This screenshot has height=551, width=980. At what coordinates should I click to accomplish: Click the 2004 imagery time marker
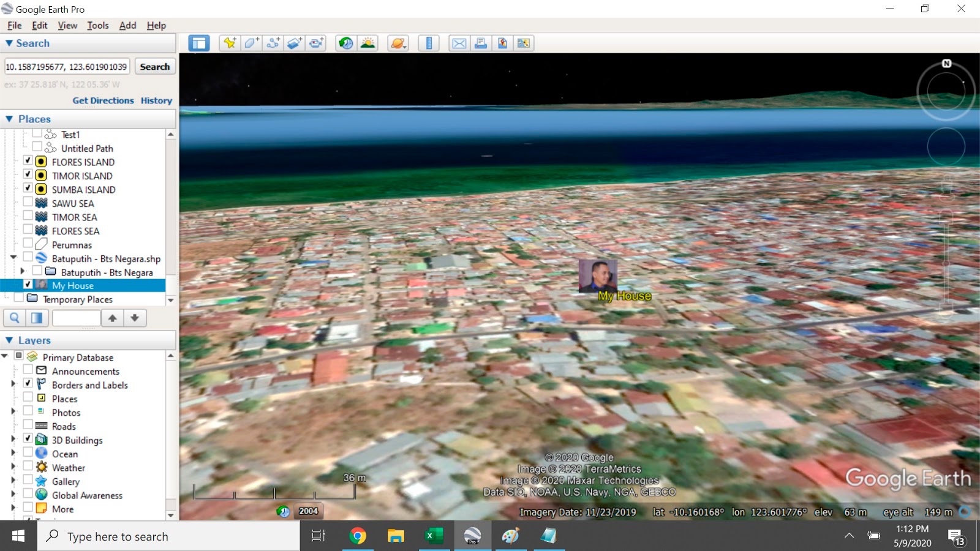(309, 510)
